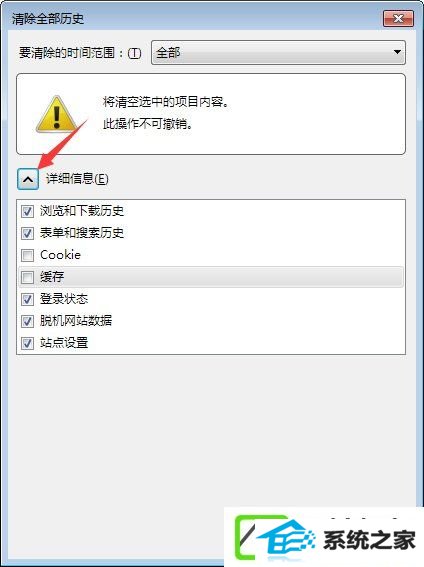
Task: Enable the Cookie checkbox
Action: [x=27, y=255]
